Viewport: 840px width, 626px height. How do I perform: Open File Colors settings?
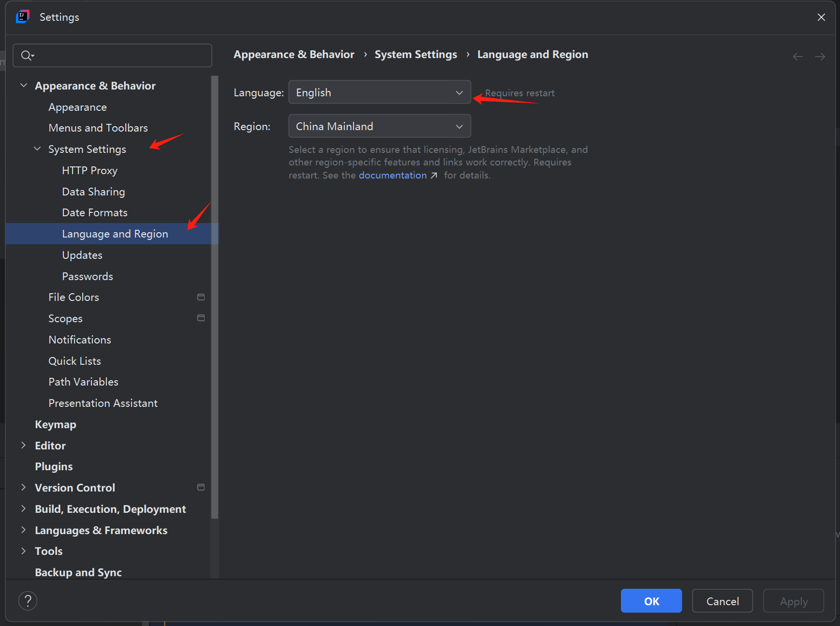[74, 297]
